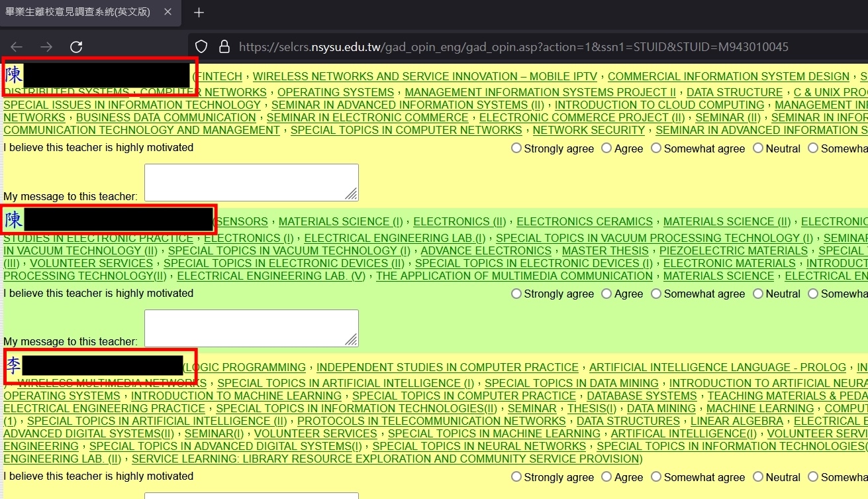Select Agree for the FINTECH teacher
This screenshot has height=499, width=868.
click(x=606, y=148)
